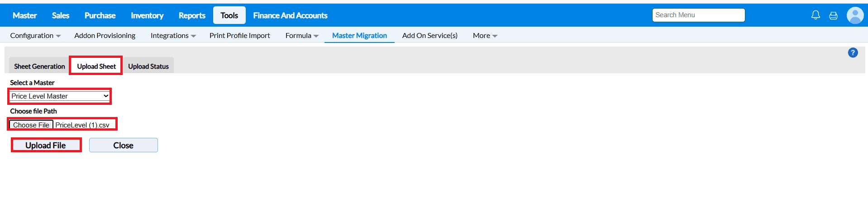Click the printer icon in header
This screenshot has width=868, height=216.
click(833, 16)
